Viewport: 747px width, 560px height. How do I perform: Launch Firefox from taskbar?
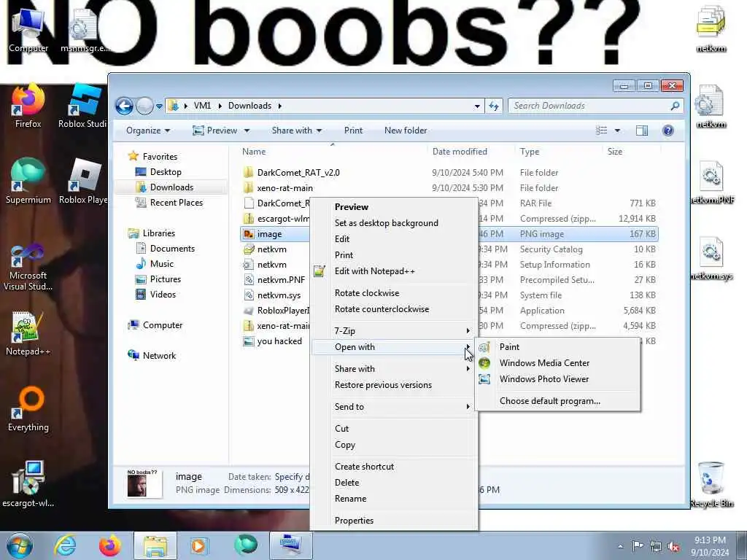coord(109,545)
